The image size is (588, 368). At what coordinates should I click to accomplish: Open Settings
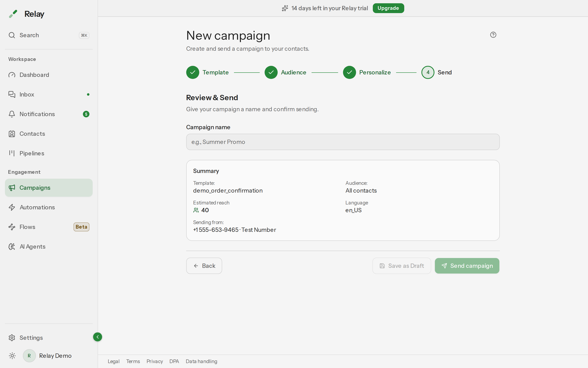pyautogui.click(x=49, y=338)
